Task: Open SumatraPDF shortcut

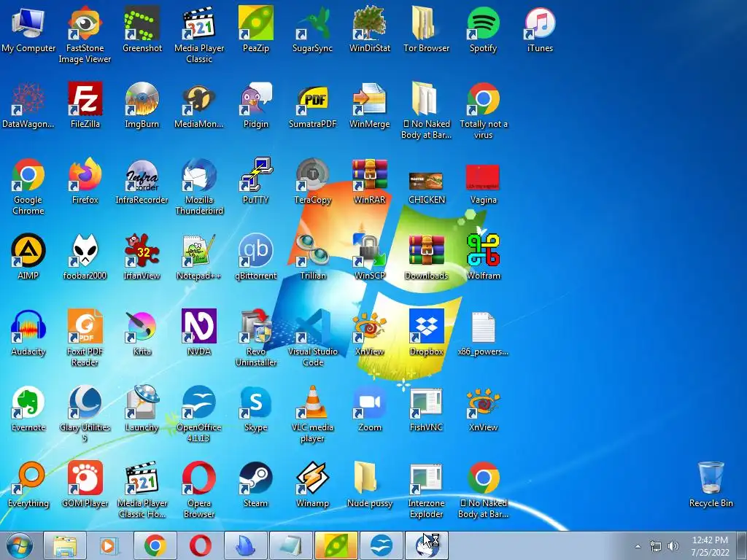Action: pos(312,105)
